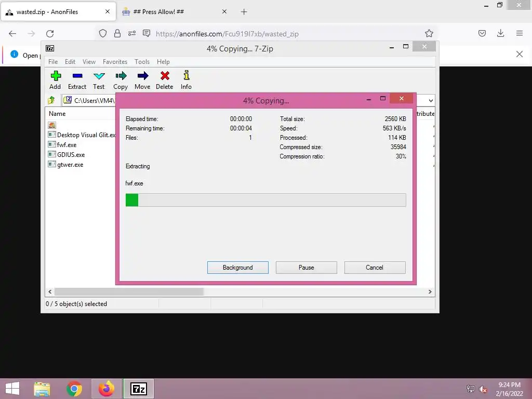Open site permissions icon in address bar
This screenshot has width=532, height=399.
[132, 33]
